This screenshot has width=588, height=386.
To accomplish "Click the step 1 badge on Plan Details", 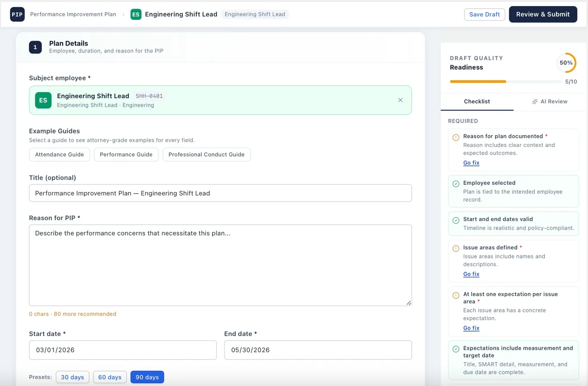I will pyautogui.click(x=35, y=47).
